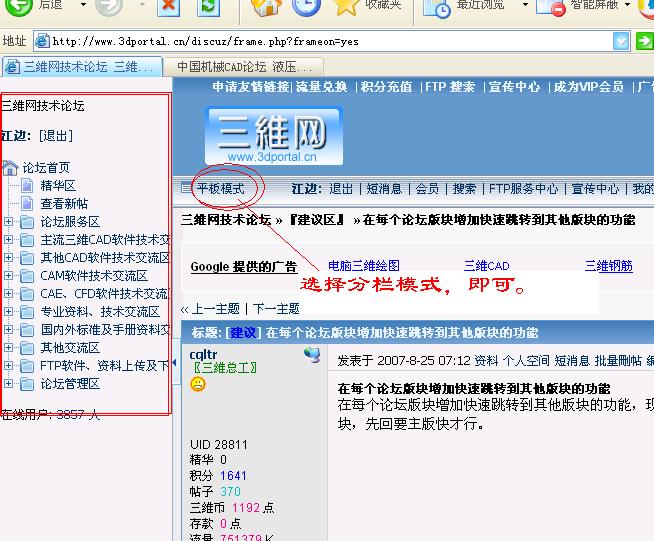Expand the 论坛服务区 tree node

pyautogui.click(x=8, y=221)
